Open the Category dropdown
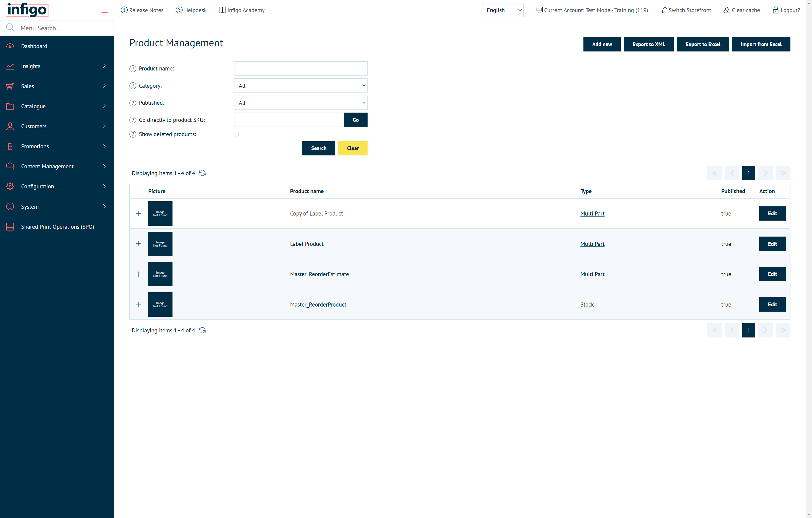Image resolution: width=812 pixels, height=518 pixels. click(x=300, y=86)
